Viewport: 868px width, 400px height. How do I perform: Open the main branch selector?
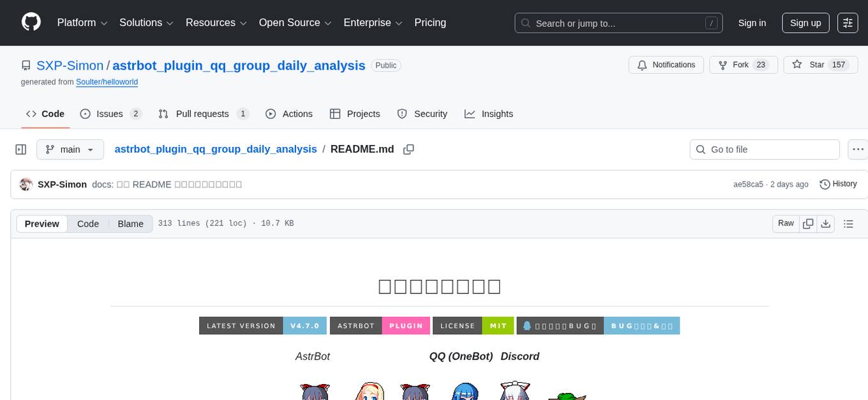pyautogui.click(x=70, y=149)
